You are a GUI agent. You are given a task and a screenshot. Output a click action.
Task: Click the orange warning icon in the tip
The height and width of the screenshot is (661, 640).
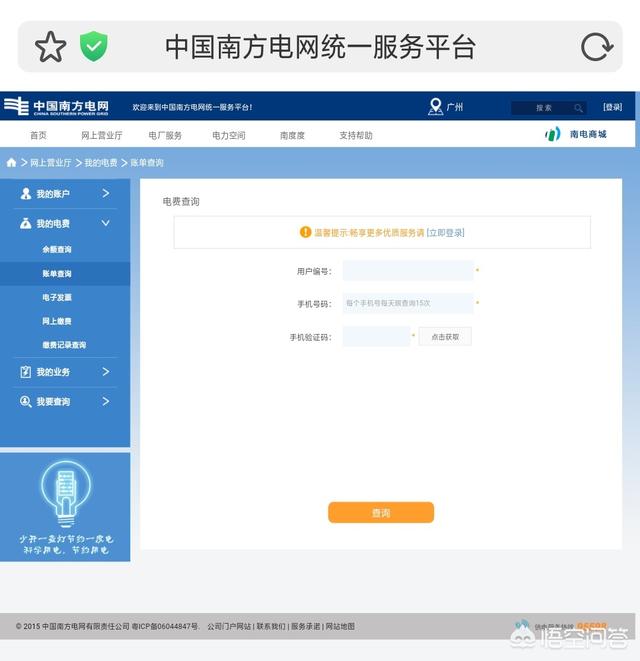click(x=305, y=232)
